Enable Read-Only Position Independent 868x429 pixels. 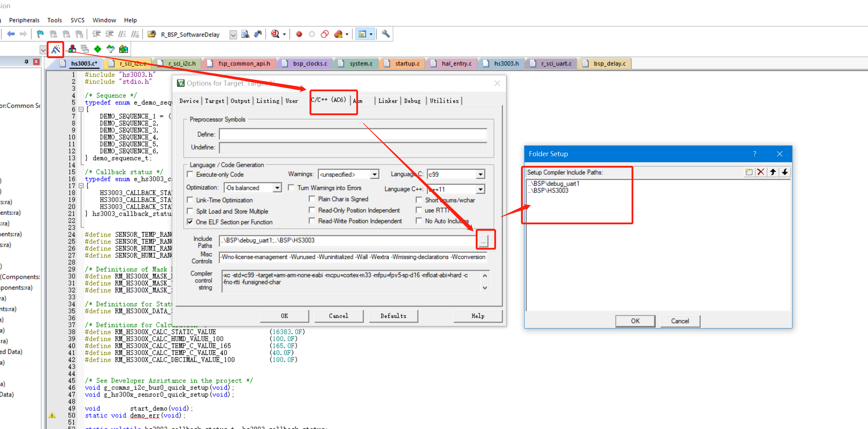point(312,210)
